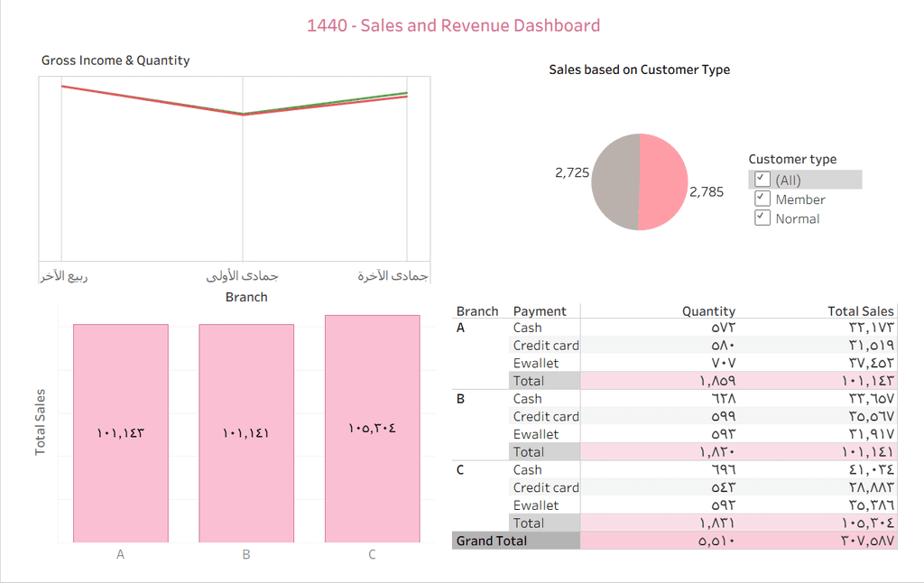Toggle the (All) customer type checkbox
This screenshot has height=583, width=924.
pyautogui.click(x=762, y=180)
